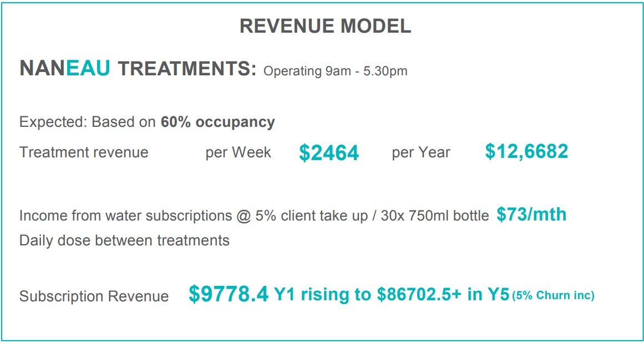Viewport: 644px width, 344px height.
Task: Click the teal EAU letters in NANEAU
Action: 88,68
